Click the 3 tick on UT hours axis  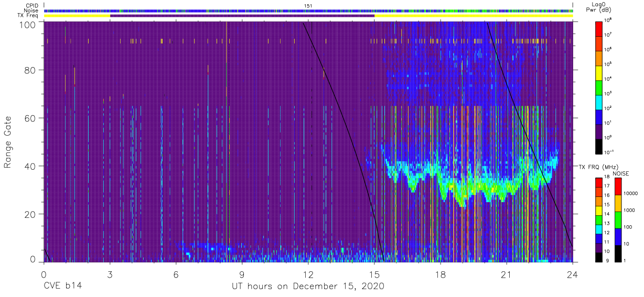[x=110, y=274]
